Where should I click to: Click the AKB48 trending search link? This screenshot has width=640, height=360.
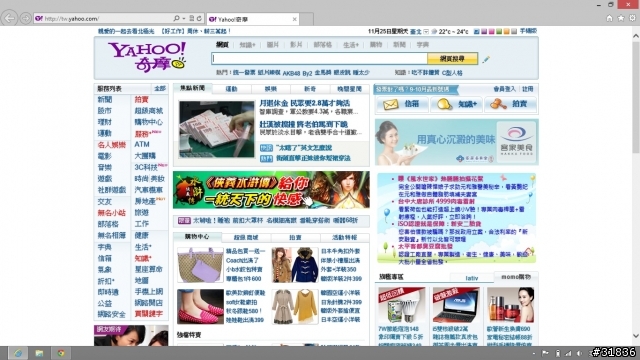[x=291, y=73]
